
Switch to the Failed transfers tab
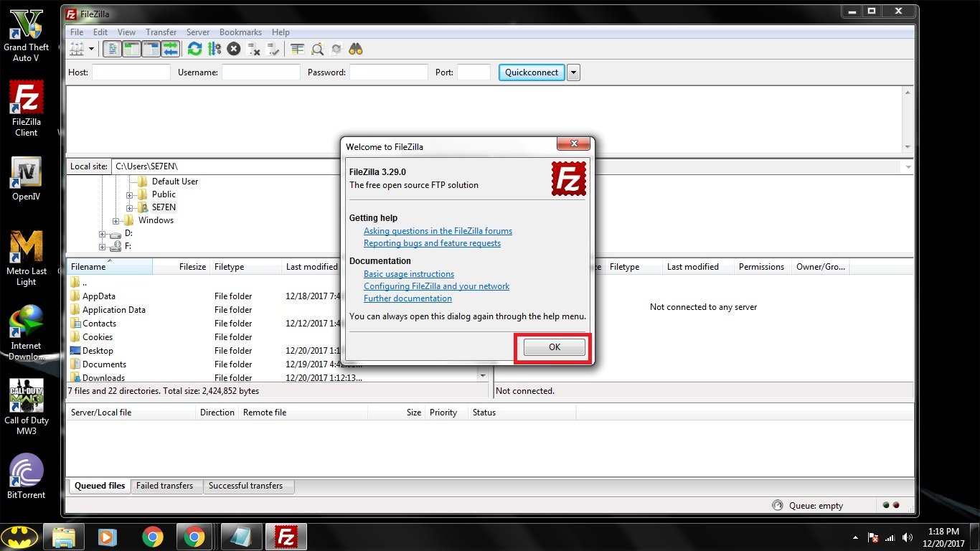point(164,486)
